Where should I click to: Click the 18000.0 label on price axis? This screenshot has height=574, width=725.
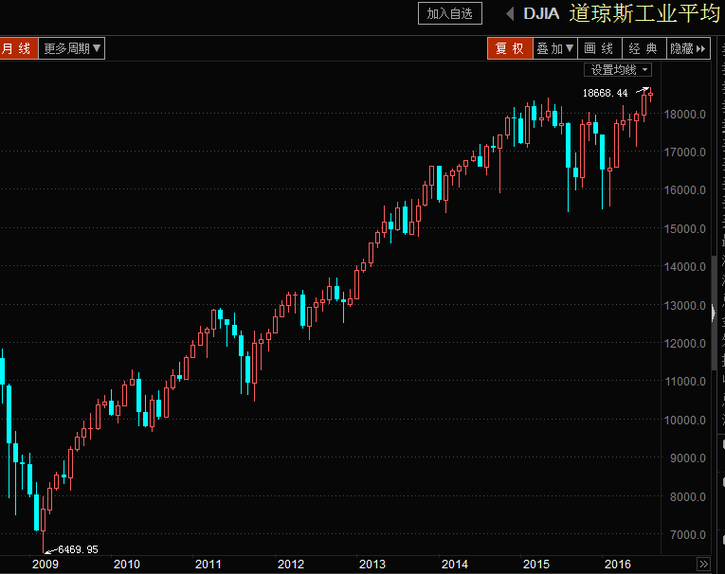[x=686, y=114]
